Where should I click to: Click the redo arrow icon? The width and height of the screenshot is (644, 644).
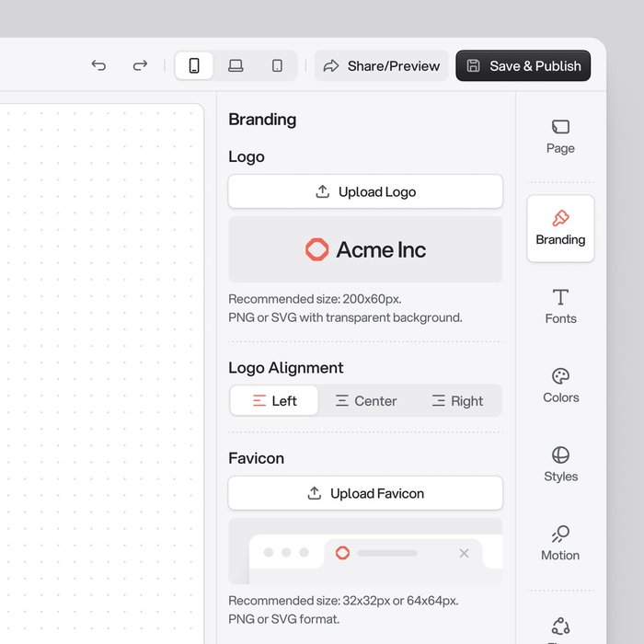pos(140,65)
